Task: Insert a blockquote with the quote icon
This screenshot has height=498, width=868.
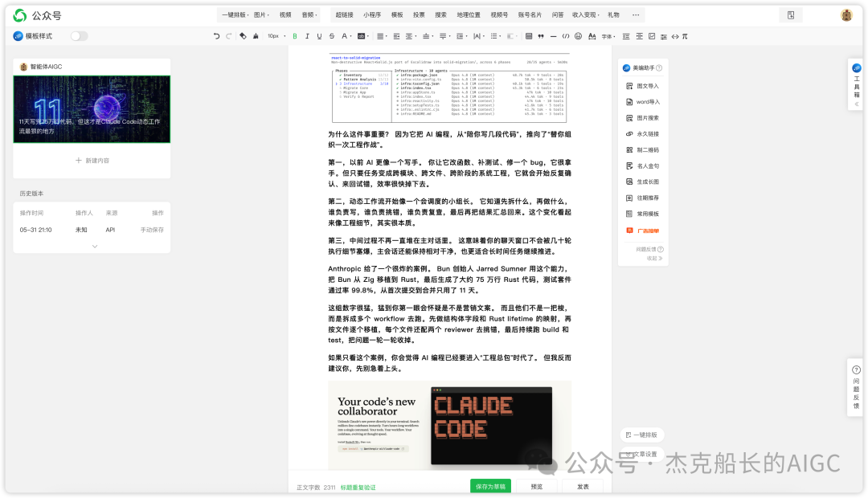Action: click(x=541, y=36)
